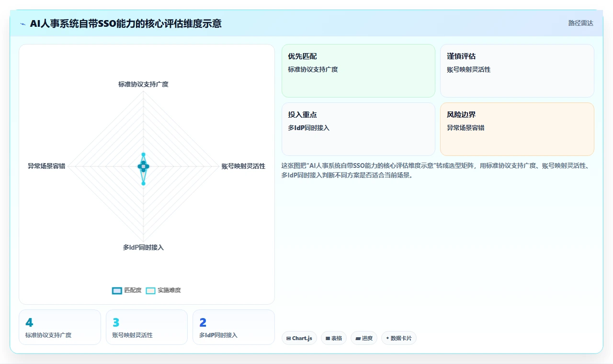Click the 数据卡片 tag chip

(399, 338)
